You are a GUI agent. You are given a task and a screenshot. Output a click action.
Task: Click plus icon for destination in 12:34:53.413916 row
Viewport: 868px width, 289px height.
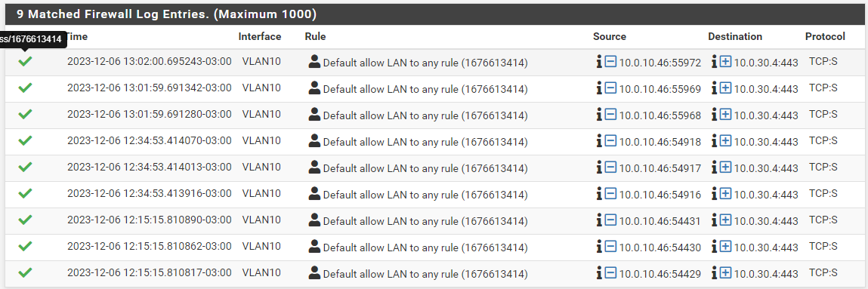click(x=726, y=193)
